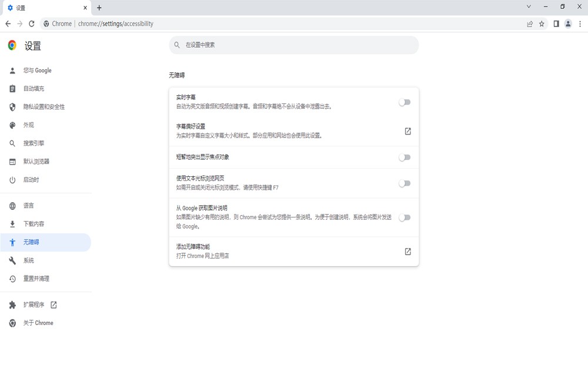
Task: Click the external link icon next to 扩展程序
Action: coord(53,304)
